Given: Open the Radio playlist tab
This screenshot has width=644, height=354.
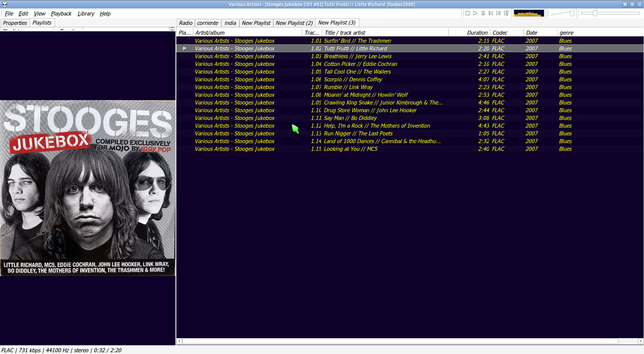Looking at the screenshot, I should pyautogui.click(x=186, y=23).
